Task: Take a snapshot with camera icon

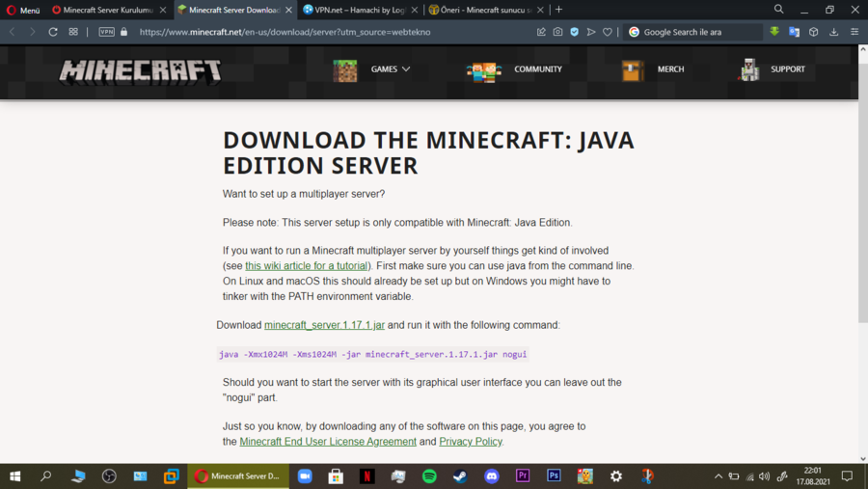Action: click(557, 32)
